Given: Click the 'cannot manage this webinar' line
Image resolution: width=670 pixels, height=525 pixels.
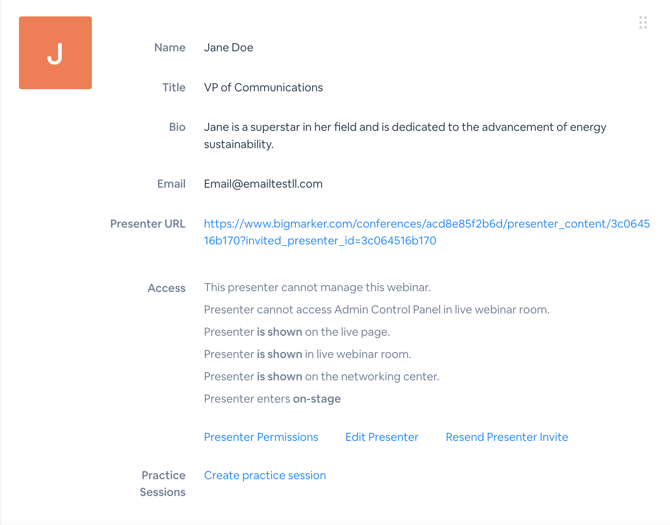Looking at the screenshot, I should [317, 287].
